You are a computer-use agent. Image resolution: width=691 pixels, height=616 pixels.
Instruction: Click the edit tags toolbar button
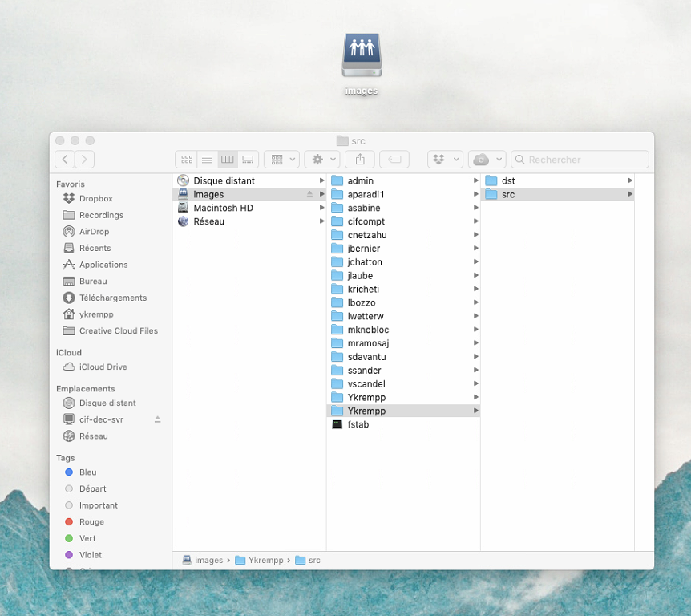point(394,160)
